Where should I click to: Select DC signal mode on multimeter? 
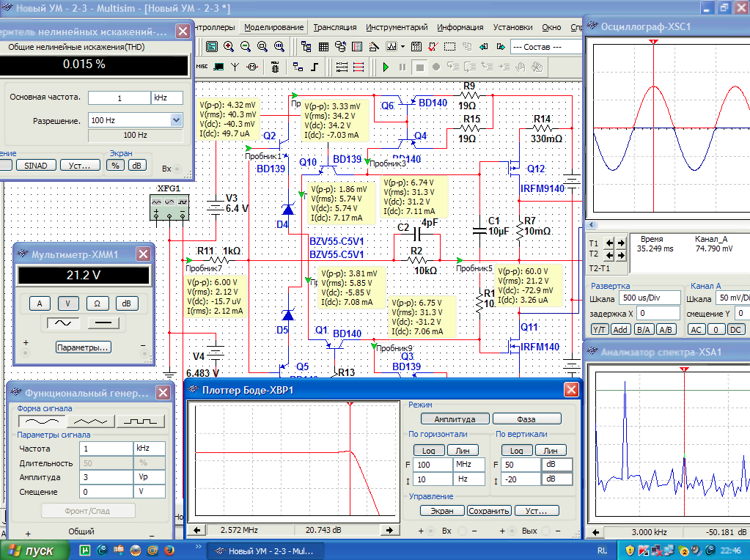[103, 323]
